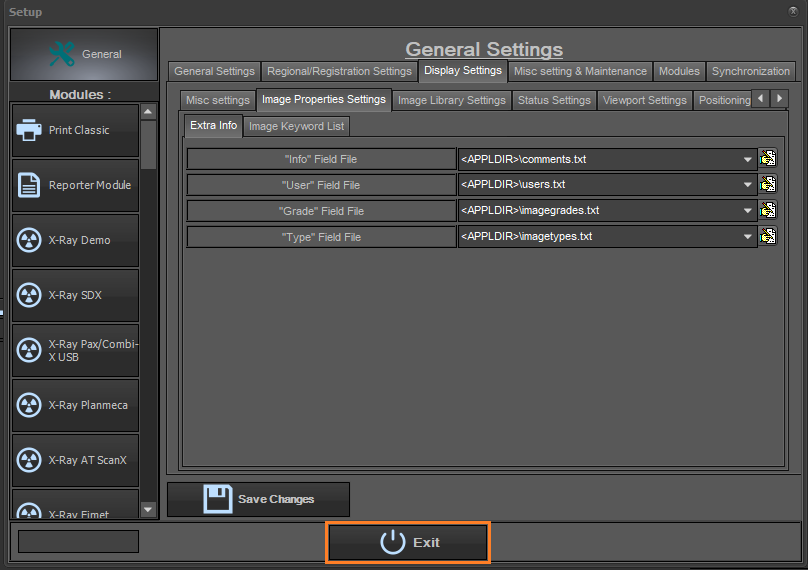Select the Reporter Module icon
808x570 pixels.
tap(30, 185)
